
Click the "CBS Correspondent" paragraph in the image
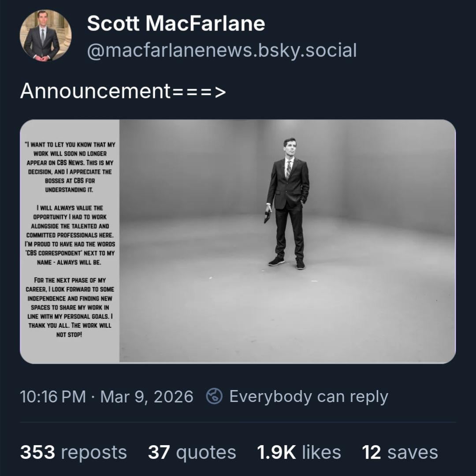(x=70, y=234)
